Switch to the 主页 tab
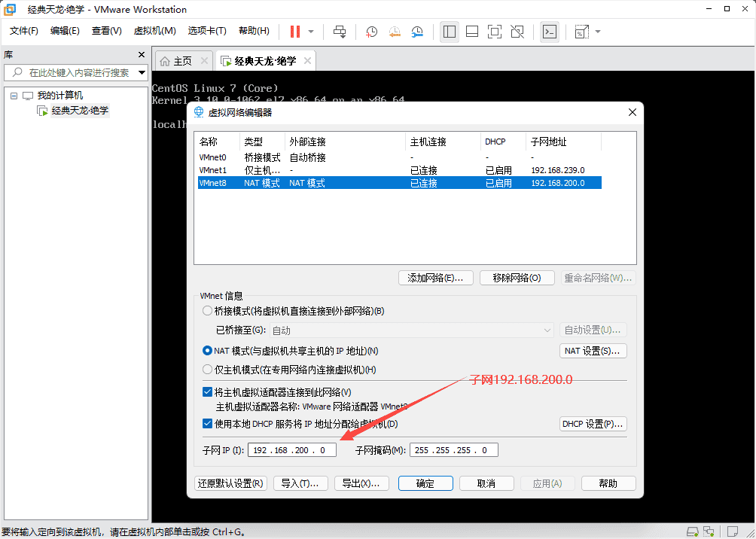This screenshot has width=756, height=539. tap(176, 61)
